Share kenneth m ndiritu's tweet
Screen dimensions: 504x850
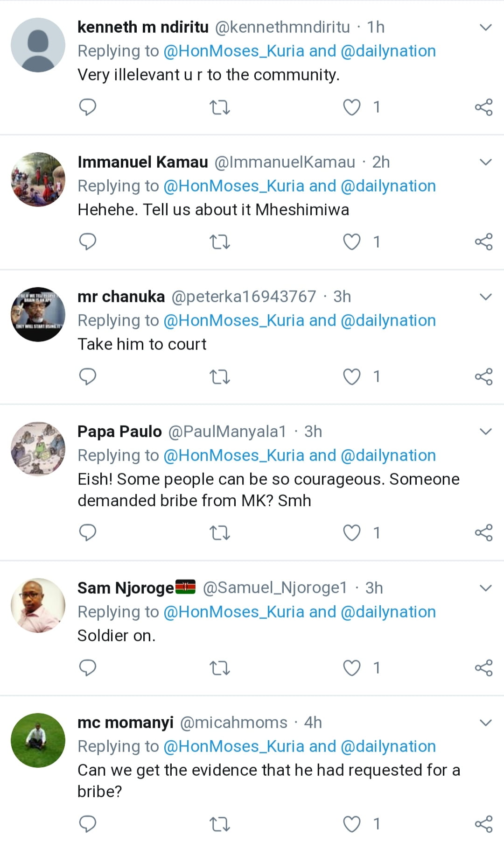pyautogui.click(x=483, y=107)
